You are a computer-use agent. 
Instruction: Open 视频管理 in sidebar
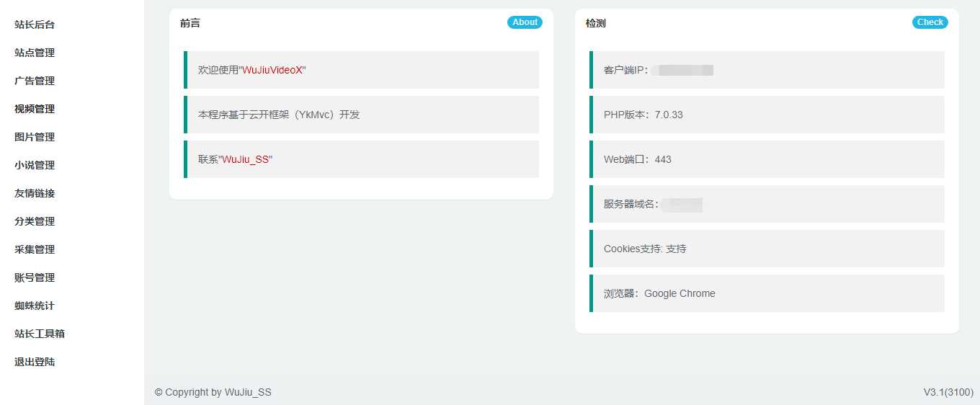35,109
